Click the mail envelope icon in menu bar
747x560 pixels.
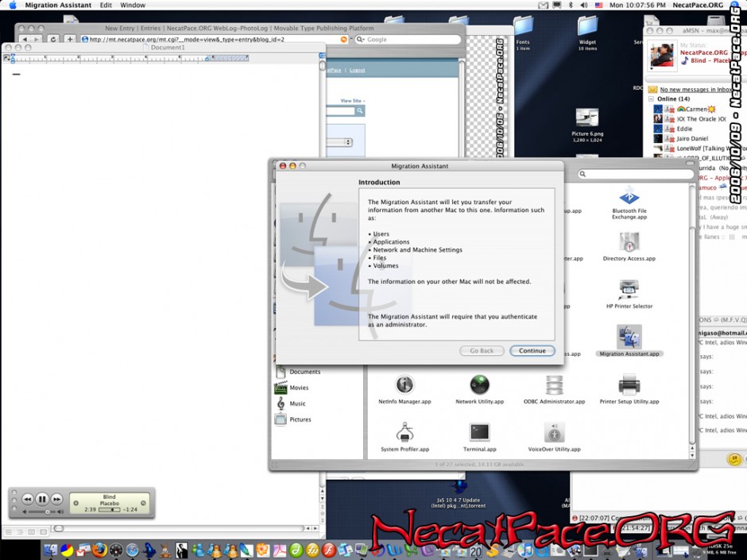[x=543, y=5]
